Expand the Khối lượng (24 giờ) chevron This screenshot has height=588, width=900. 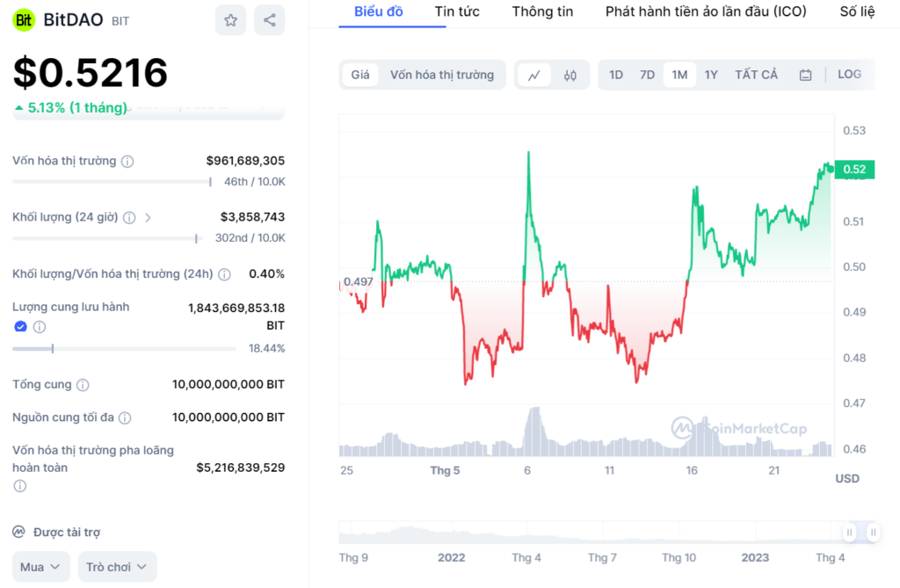148,217
